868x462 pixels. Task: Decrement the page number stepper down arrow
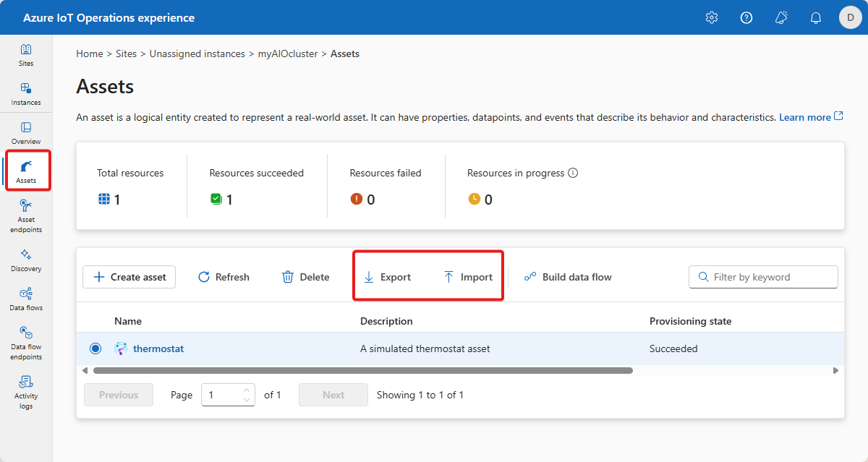click(247, 399)
